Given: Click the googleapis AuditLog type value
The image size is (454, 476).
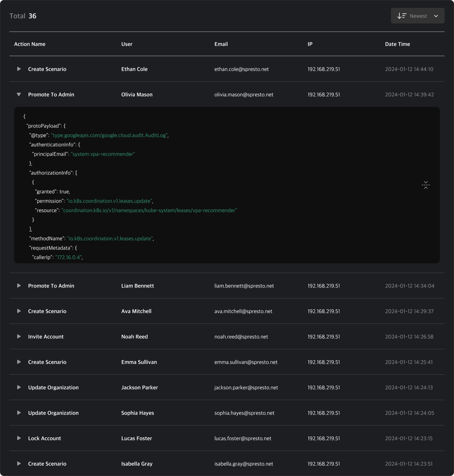Looking at the screenshot, I should click(110, 135).
